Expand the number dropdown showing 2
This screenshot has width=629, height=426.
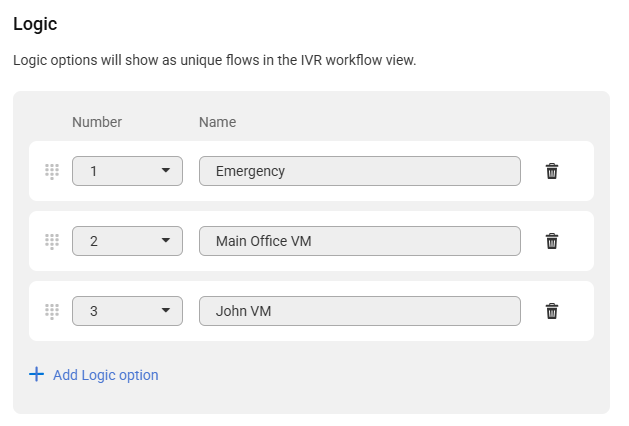point(127,241)
